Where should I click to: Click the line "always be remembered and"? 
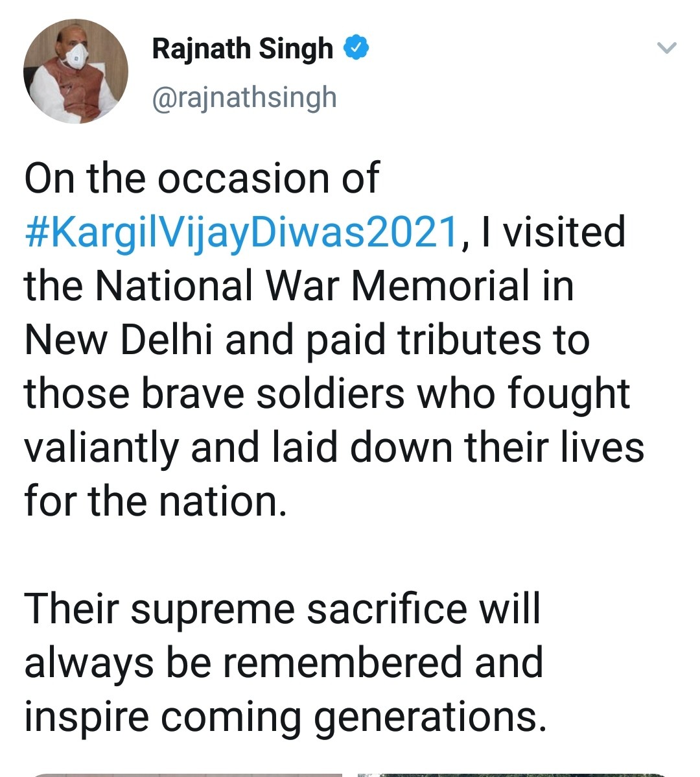point(283,663)
